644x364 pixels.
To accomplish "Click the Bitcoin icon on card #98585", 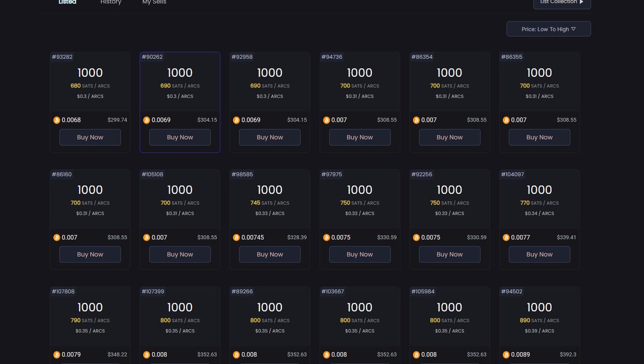I will [236, 237].
